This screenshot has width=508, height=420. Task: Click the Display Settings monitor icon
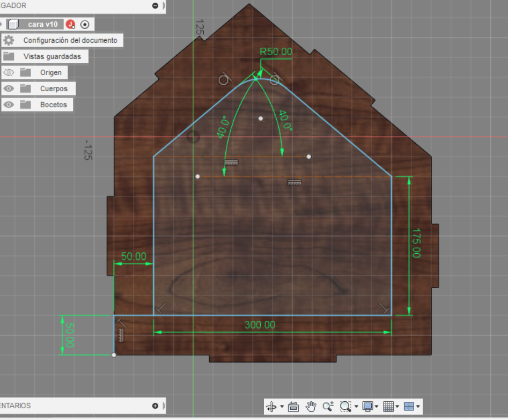coord(367,407)
